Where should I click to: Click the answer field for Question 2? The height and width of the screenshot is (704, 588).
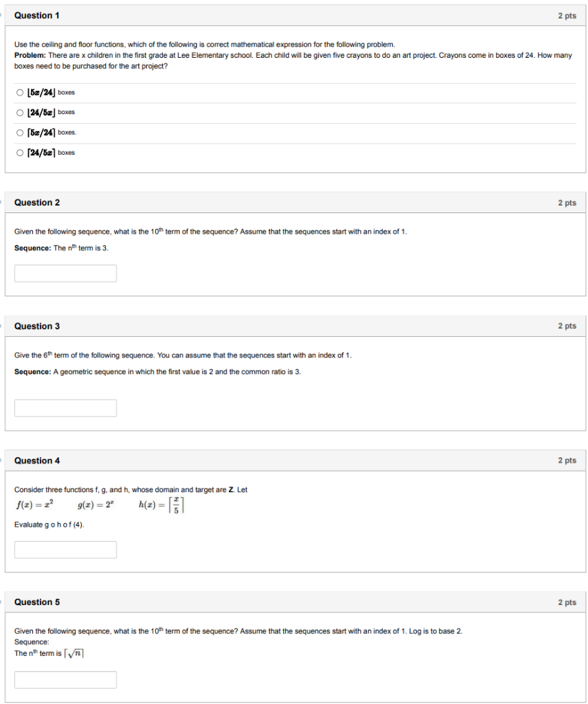(x=65, y=273)
